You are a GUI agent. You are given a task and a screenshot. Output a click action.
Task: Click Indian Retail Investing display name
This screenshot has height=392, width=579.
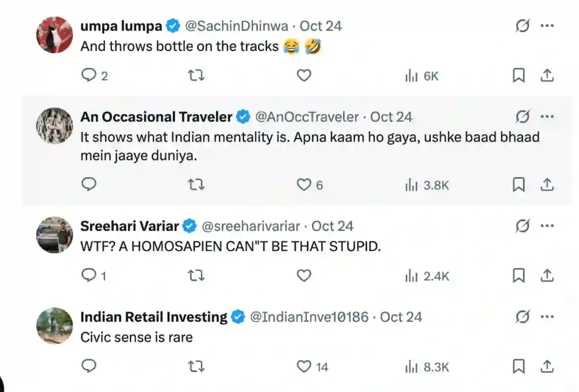pos(154,317)
